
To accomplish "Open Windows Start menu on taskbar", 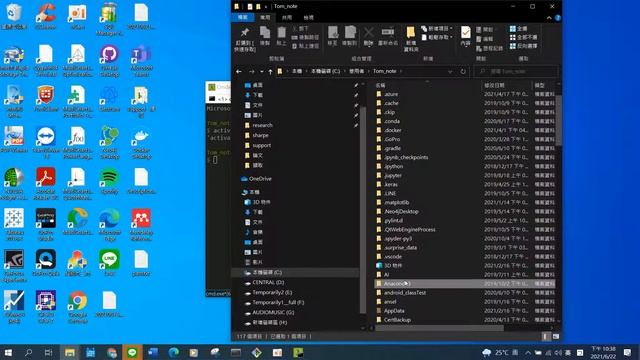I will (x=8, y=352).
